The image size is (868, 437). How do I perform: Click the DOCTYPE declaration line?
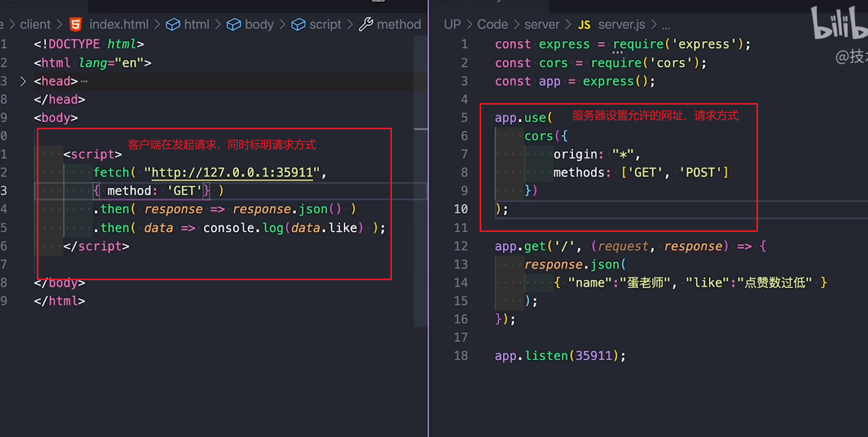coord(89,44)
